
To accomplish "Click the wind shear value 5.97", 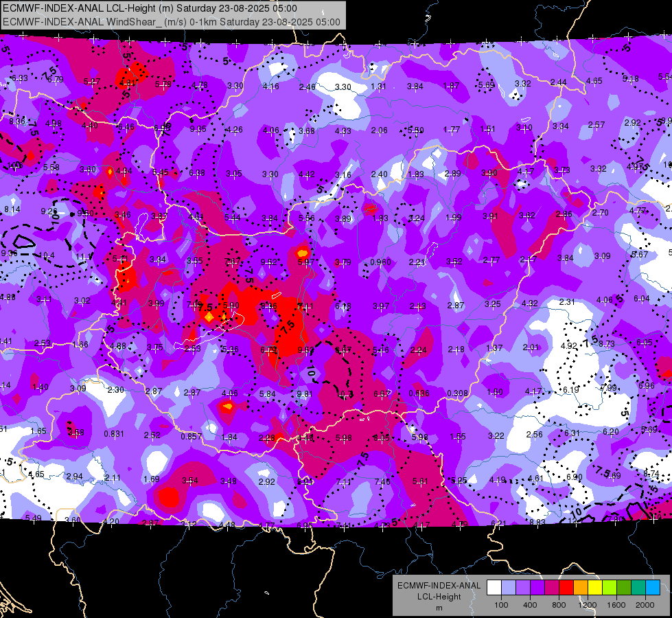I will (306, 262).
